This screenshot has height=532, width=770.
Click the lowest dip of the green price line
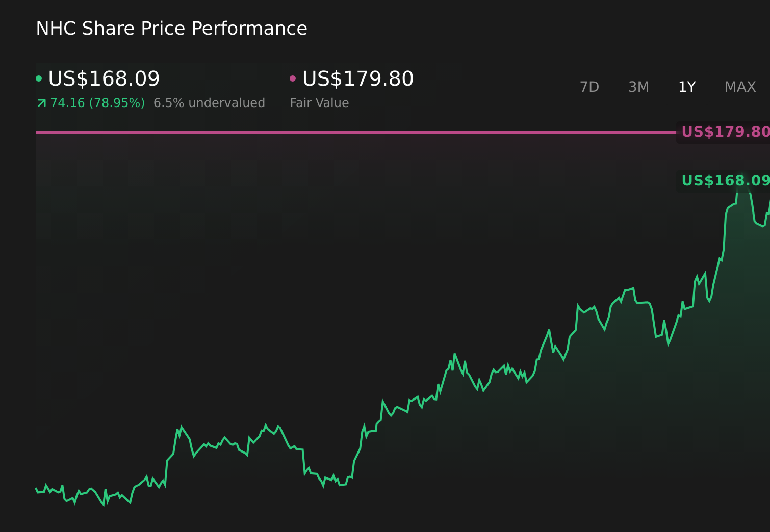tap(104, 505)
